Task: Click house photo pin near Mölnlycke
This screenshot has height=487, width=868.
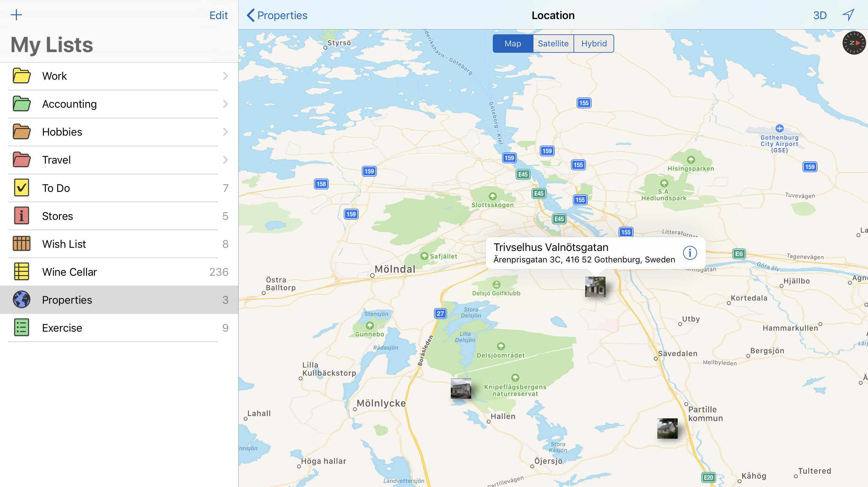Action: click(461, 388)
